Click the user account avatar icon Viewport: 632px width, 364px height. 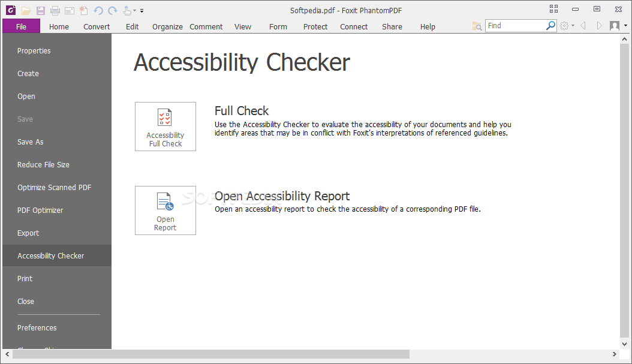pos(615,26)
